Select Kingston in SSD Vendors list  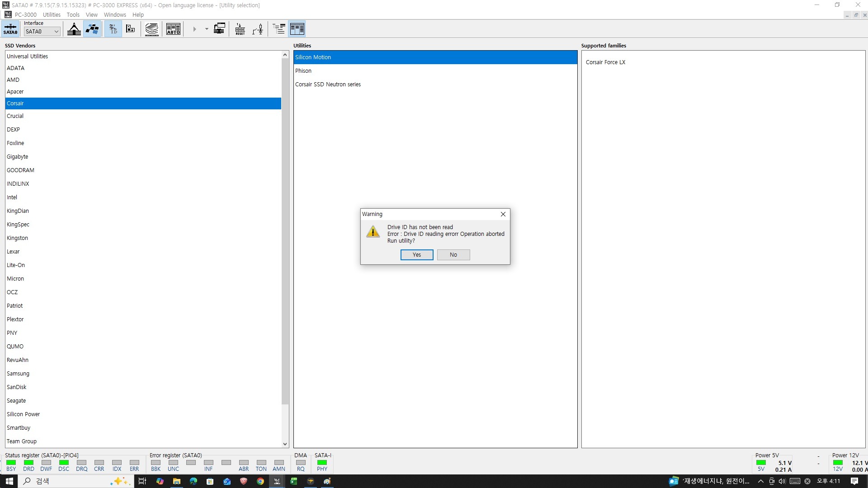143,238
